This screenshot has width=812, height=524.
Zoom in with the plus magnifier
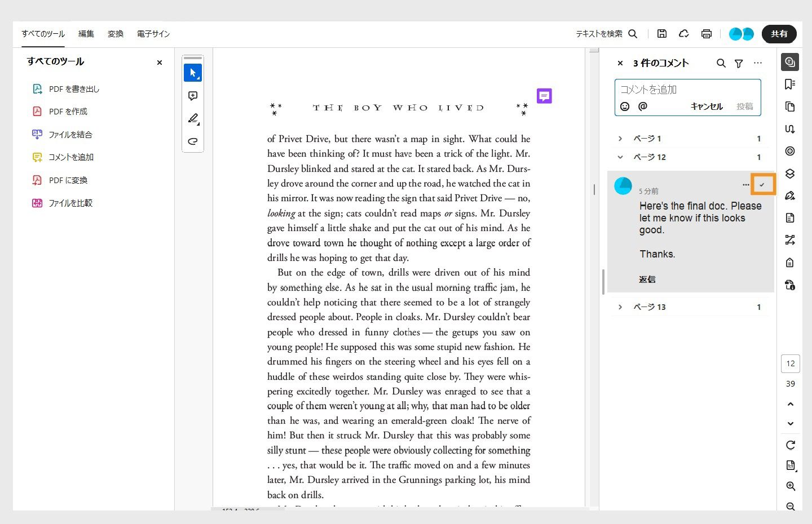point(791,486)
